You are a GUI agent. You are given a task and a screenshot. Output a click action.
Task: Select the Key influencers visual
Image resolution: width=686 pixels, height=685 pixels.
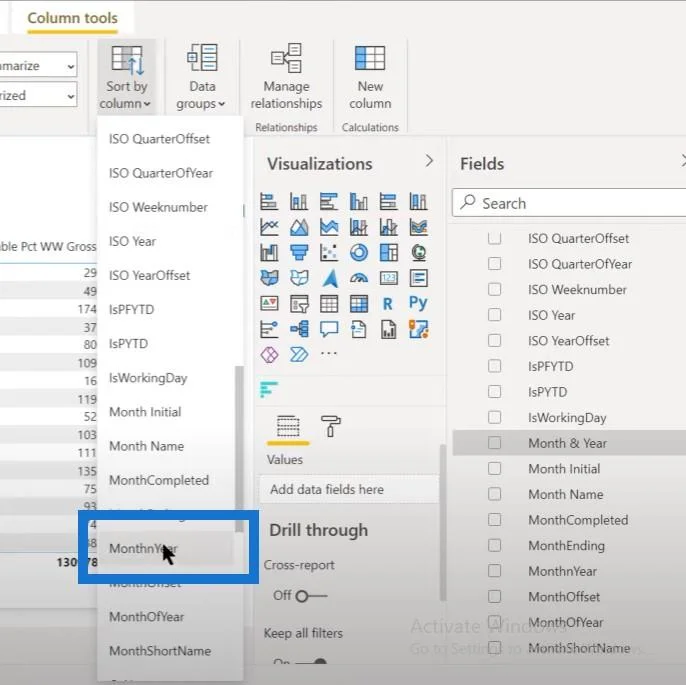pos(269,329)
